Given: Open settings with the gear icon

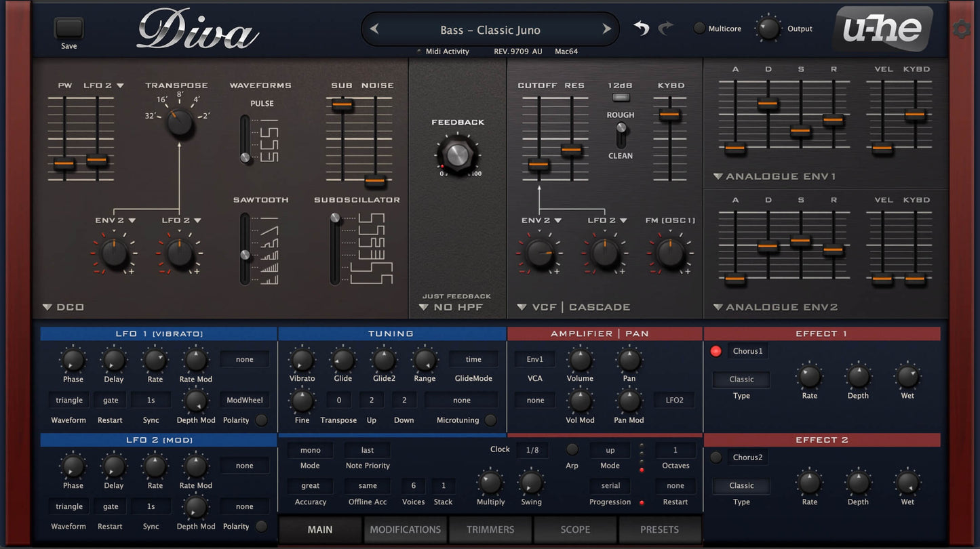Looking at the screenshot, I should (962, 29).
